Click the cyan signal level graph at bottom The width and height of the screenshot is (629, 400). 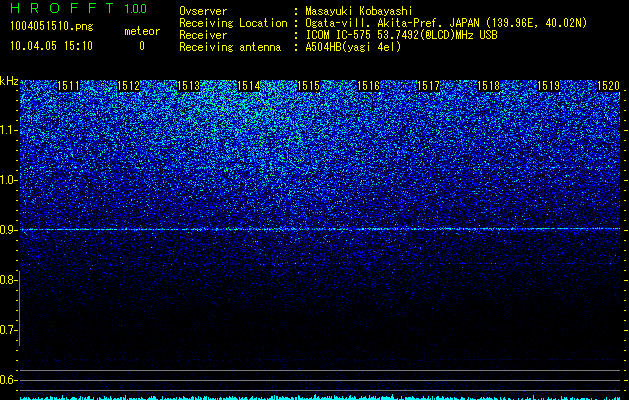(x=320, y=398)
